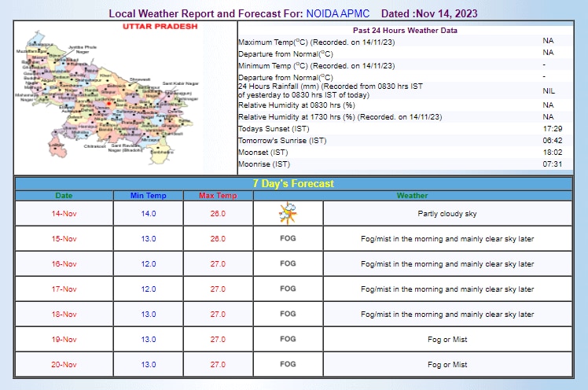The width and height of the screenshot is (588, 390).
Task: Click the Max Temp column header
Action: [x=218, y=196]
